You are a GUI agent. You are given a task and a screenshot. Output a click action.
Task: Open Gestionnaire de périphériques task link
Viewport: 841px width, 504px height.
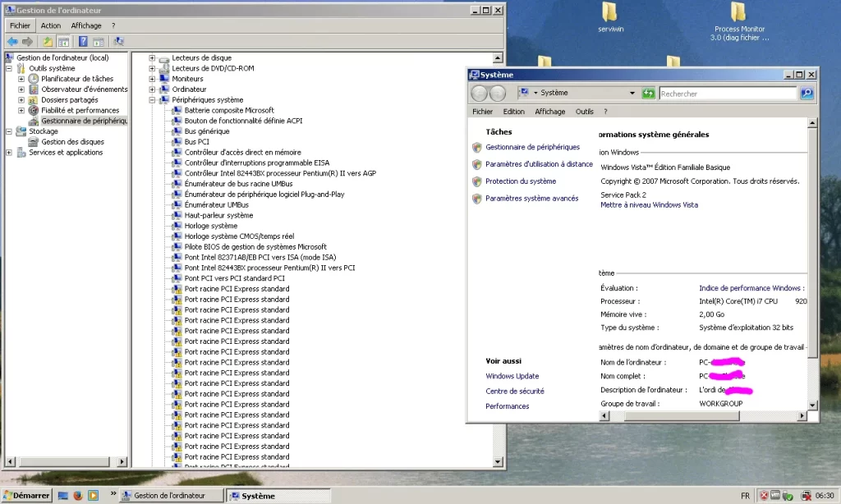point(532,147)
